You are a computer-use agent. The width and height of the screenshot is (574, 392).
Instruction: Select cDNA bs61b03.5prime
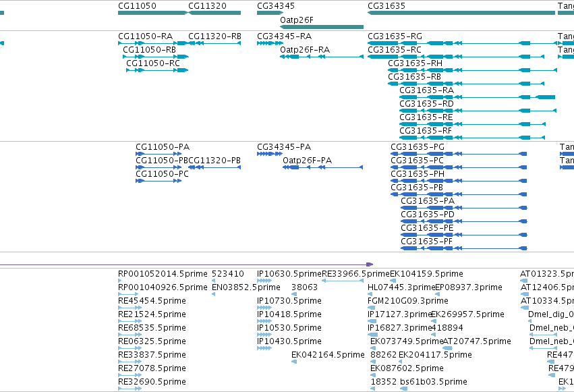[434, 383]
